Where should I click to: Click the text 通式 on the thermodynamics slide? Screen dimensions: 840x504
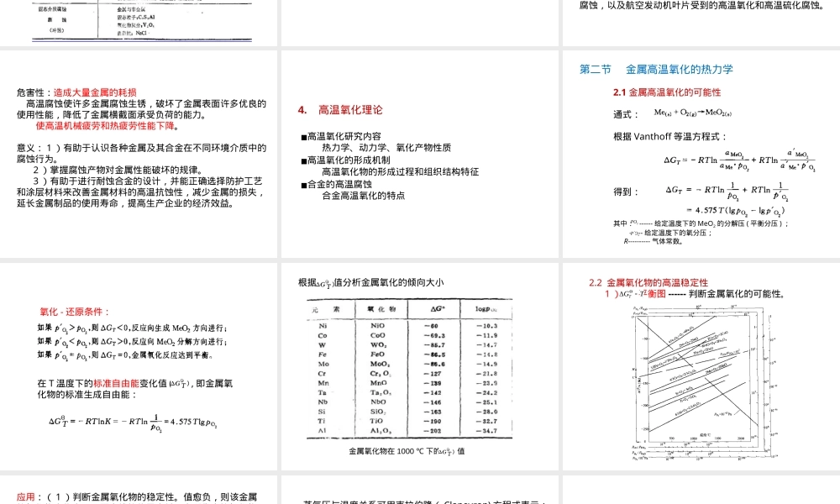[x=625, y=114]
